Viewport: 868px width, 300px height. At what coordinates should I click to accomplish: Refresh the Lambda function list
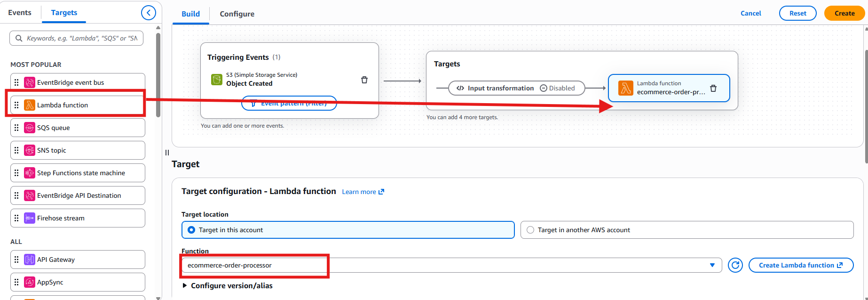[735, 265]
